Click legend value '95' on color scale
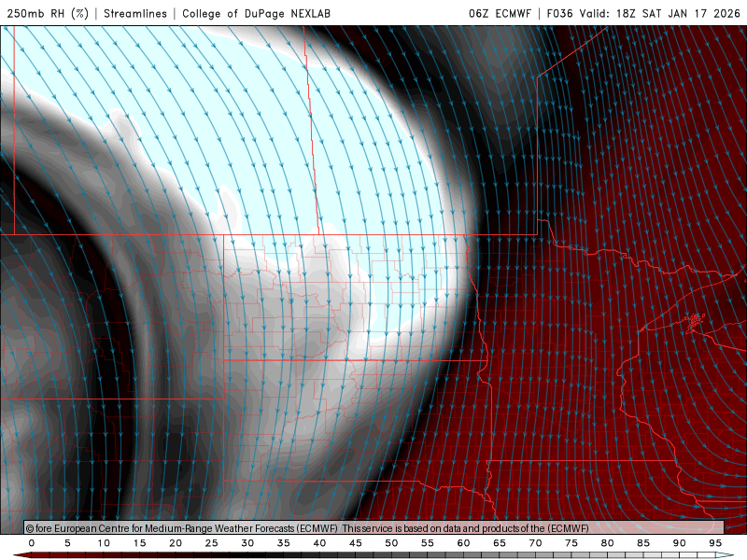Viewport: 747px width, 560px height. [715, 543]
